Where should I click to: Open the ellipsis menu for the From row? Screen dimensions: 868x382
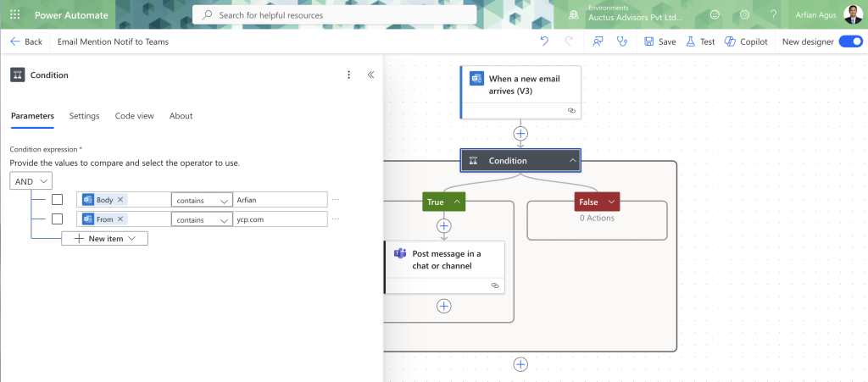[x=336, y=219]
